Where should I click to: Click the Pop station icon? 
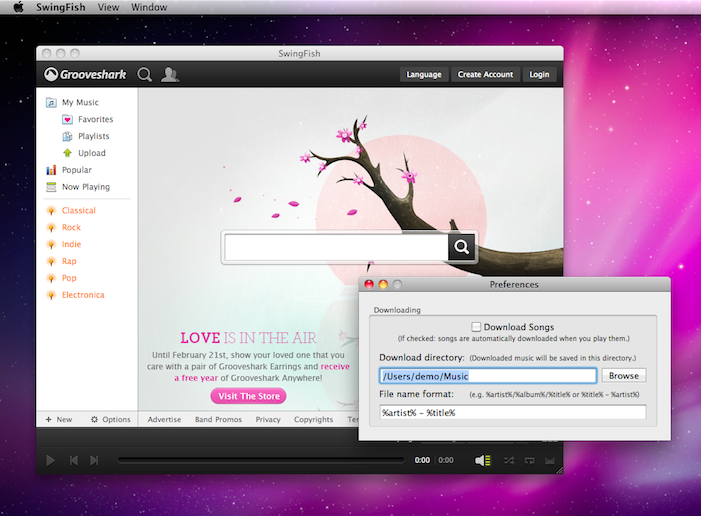coord(51,278)
